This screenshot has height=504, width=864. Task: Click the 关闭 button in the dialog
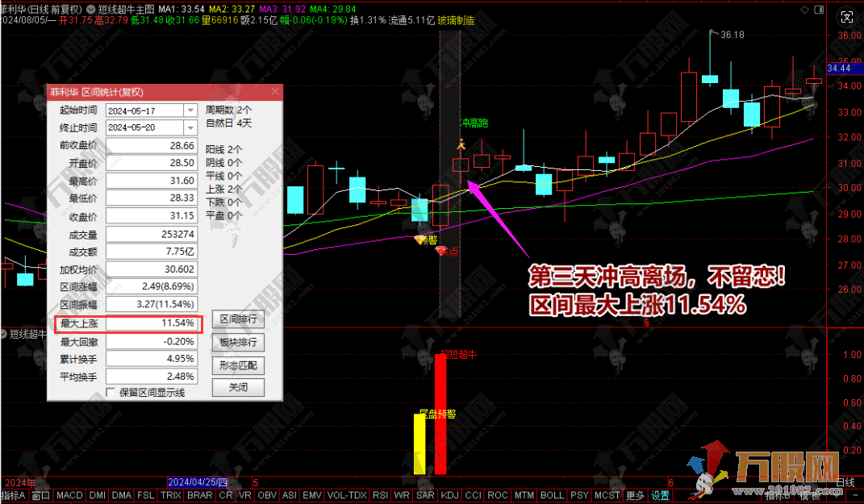tap(238, 387)
